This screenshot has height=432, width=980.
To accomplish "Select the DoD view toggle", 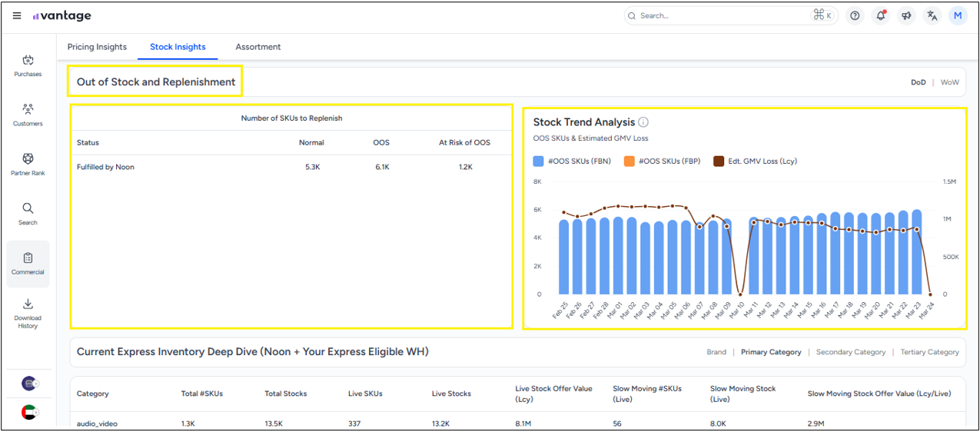I will (x=918, y=82).
